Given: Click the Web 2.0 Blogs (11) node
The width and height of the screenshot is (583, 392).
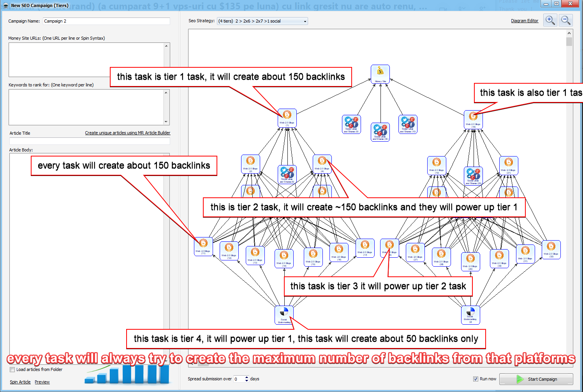Looking at the screenshot, I should pos(203,247).
